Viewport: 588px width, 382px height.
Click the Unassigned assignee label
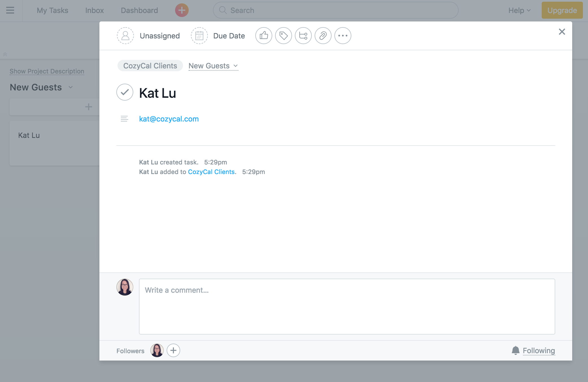pos(160,36)
